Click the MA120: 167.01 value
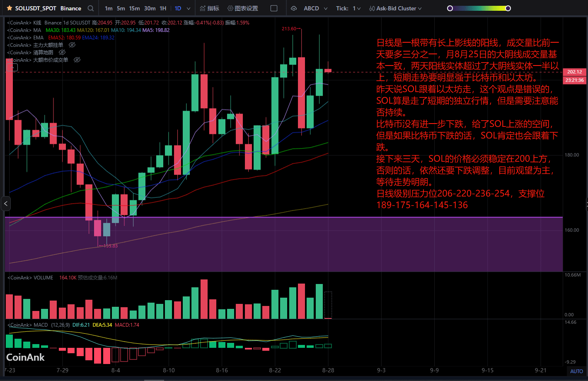This screenshot has height=381, width=588. pos(93,30)
